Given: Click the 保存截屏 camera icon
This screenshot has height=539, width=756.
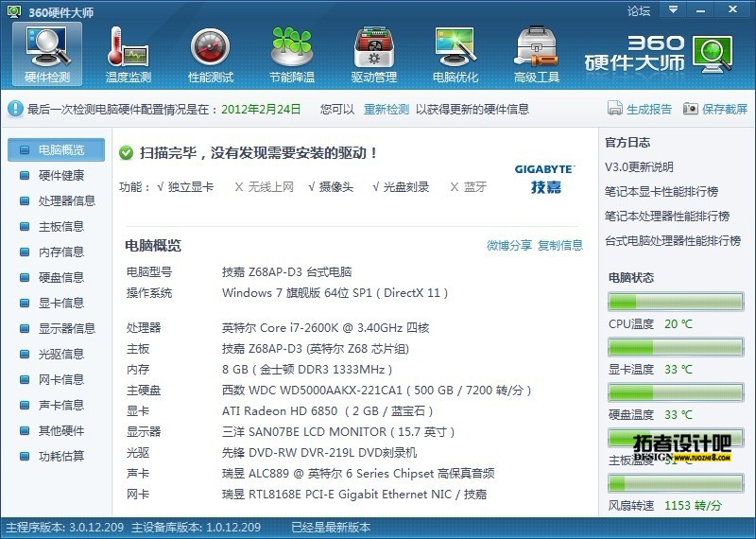Looking at the screenshot, I should coord(691,108).
